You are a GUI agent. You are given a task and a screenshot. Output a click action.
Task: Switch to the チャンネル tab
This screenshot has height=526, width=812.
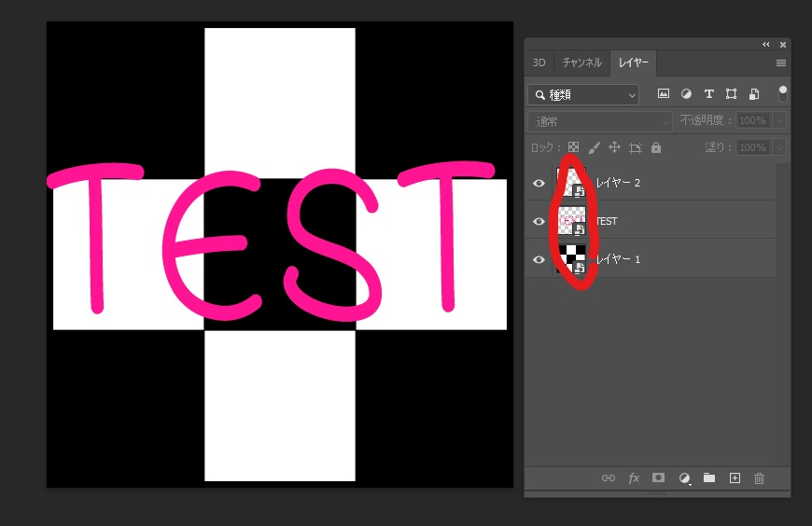[582, 62]
